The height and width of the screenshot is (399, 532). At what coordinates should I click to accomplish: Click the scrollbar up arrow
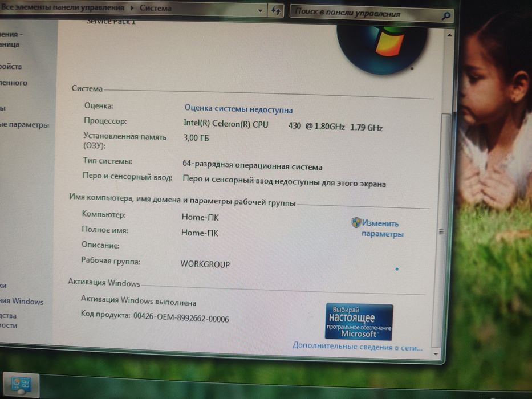(449, 35)
